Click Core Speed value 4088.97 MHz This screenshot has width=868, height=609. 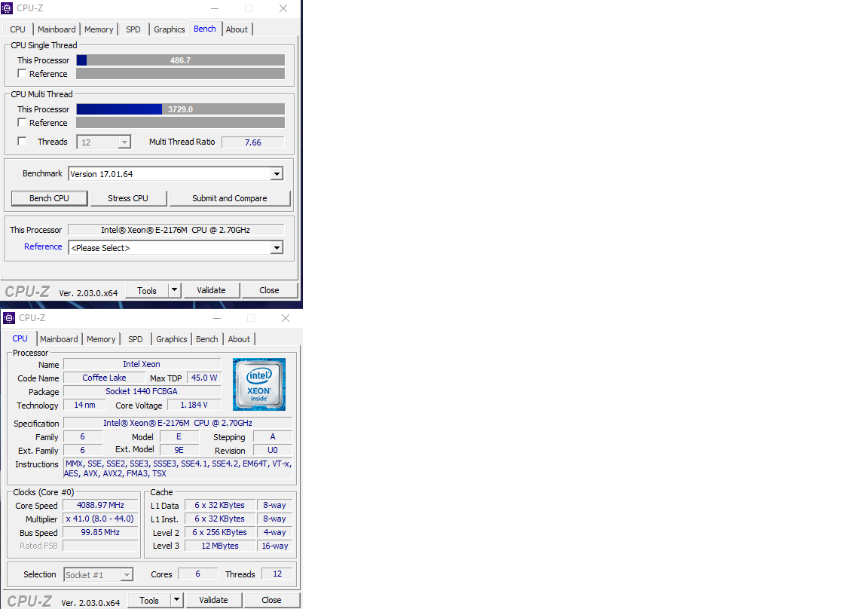(x=100, y=505)
